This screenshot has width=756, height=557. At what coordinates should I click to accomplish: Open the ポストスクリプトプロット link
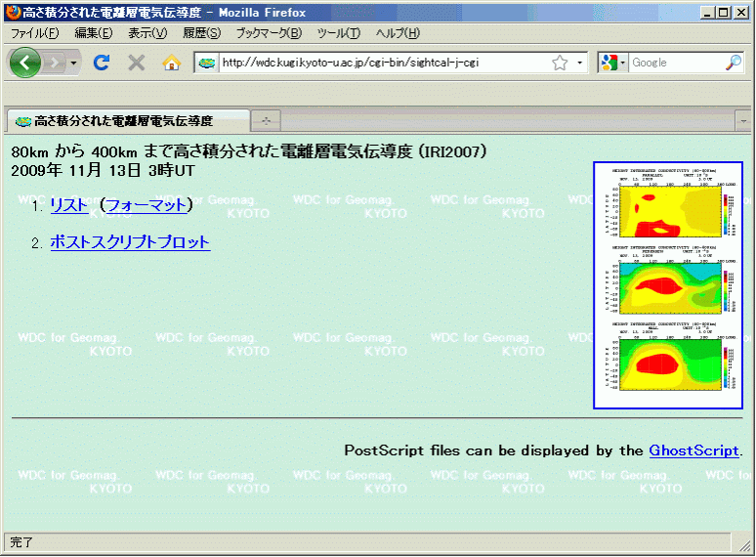tap(130, 242)
